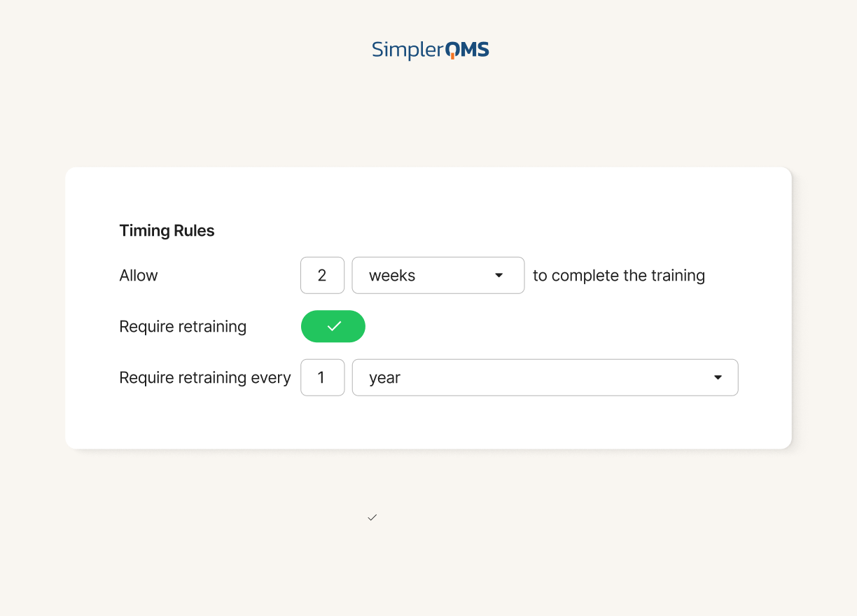Click the orange-accented Q in the logo

coord(453,50)
